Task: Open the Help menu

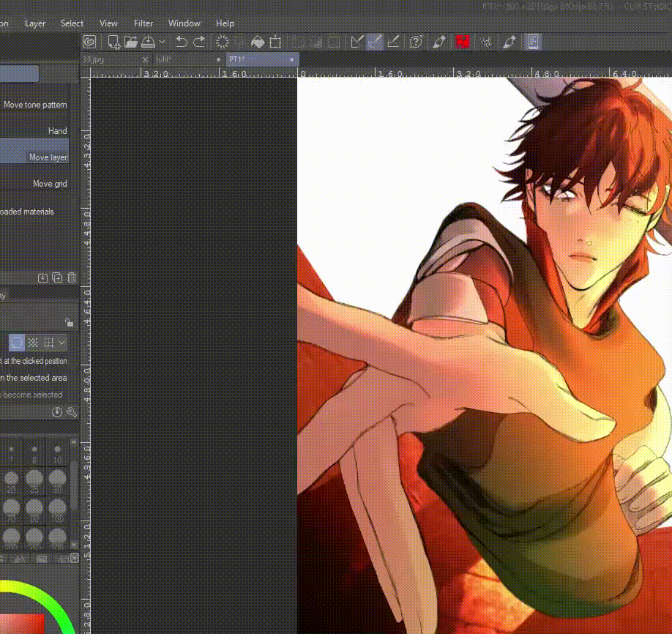Action: pyautogui.click(x=225, y=23)
